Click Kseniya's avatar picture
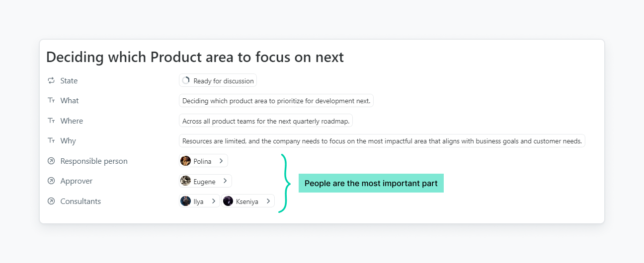Screen dimensions: 644x263 228,201
